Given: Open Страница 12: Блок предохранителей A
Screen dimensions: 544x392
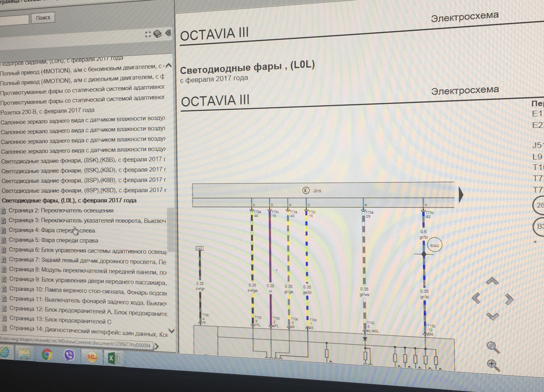Looking at the screenshot, I should [88, 311].
